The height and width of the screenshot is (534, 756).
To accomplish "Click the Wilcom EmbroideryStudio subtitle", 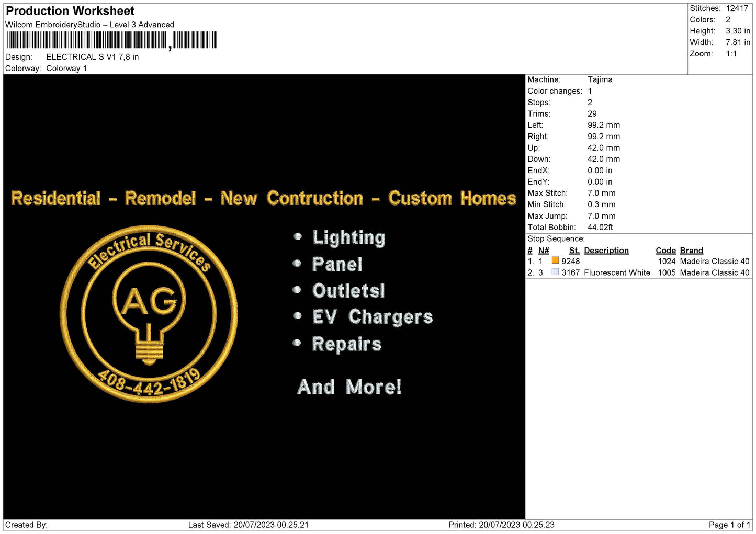I will [x=89, y=25].
